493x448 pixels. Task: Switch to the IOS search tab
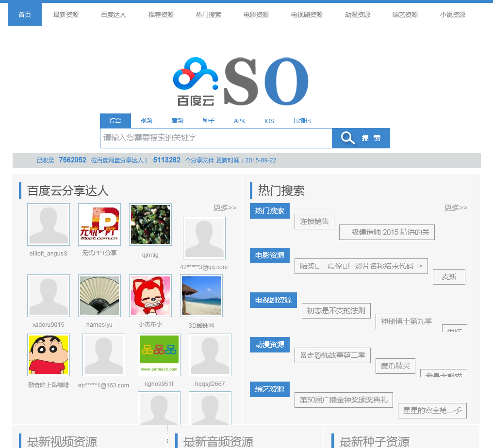click(x=269, y=121)
